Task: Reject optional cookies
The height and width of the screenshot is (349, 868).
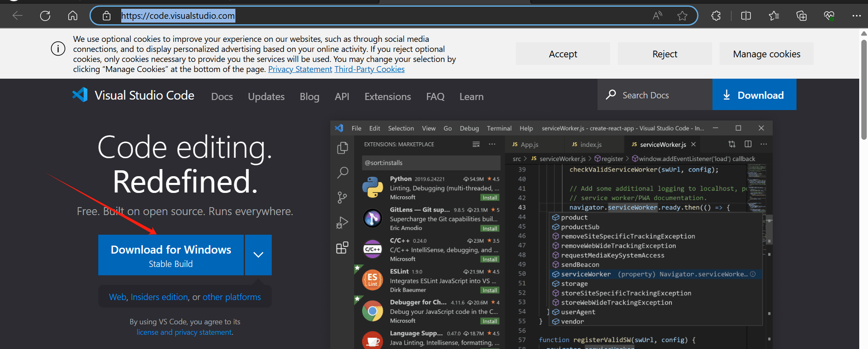Action: point(665,54)
